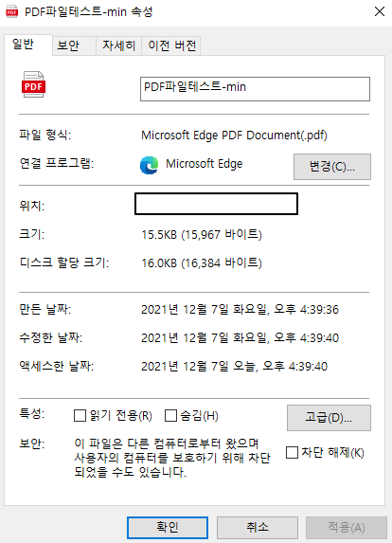Click the 액세스한 날짜 value with 오늘
Screen dimensions: 392x543
pos(234,366)
